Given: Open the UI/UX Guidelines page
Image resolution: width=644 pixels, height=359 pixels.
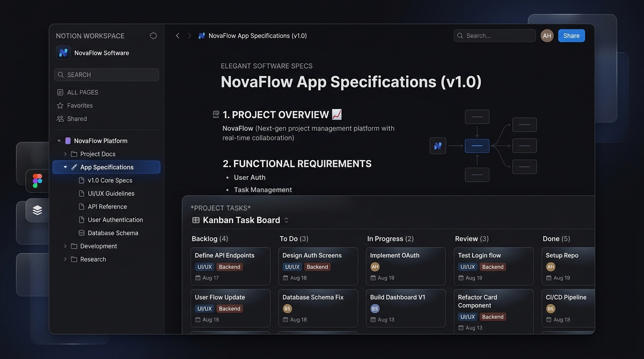Looking at the screenshot, I should coord(111,194).
